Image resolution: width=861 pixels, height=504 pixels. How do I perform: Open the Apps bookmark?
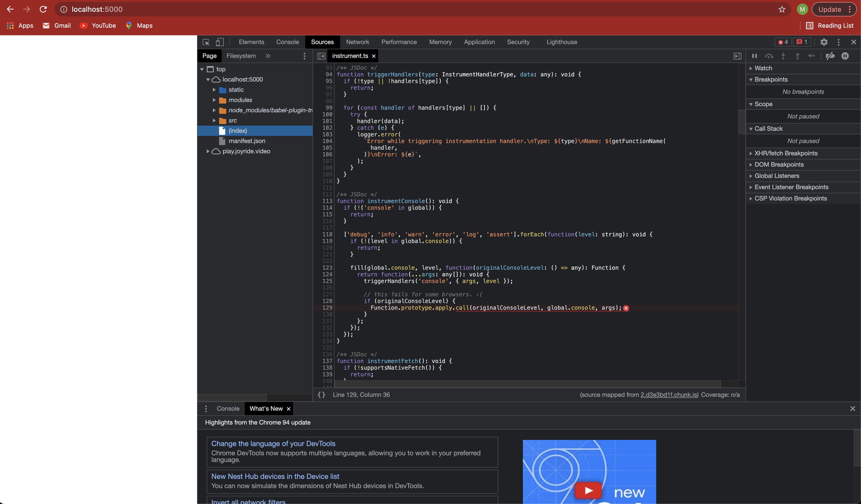(20, 26)
